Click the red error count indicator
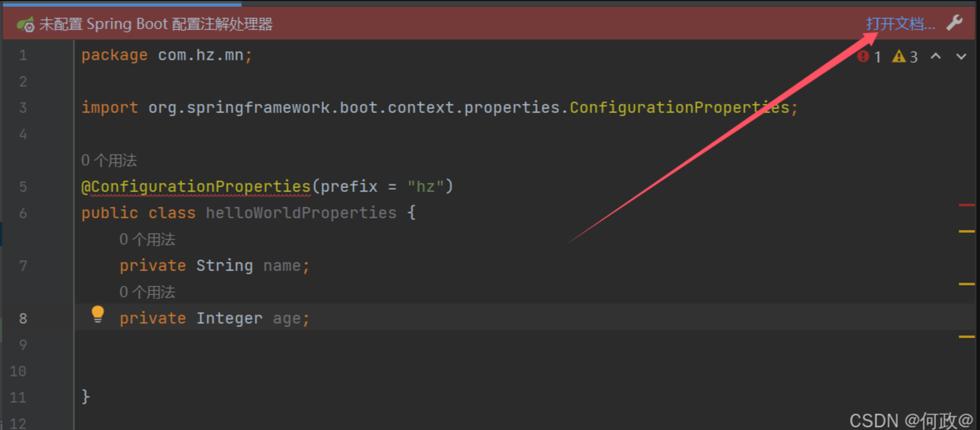Viewport: 980px width, 430px height. (x=869, y=56)
